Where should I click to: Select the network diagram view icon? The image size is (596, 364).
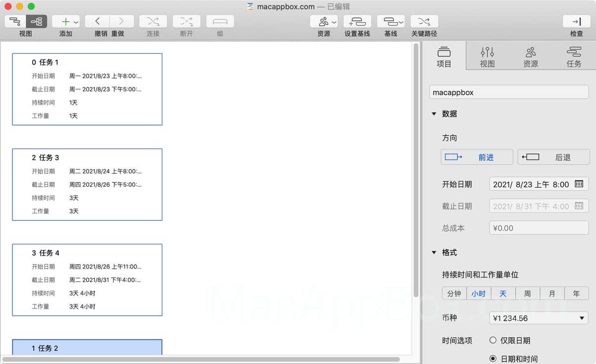click(x=37, y=21)
